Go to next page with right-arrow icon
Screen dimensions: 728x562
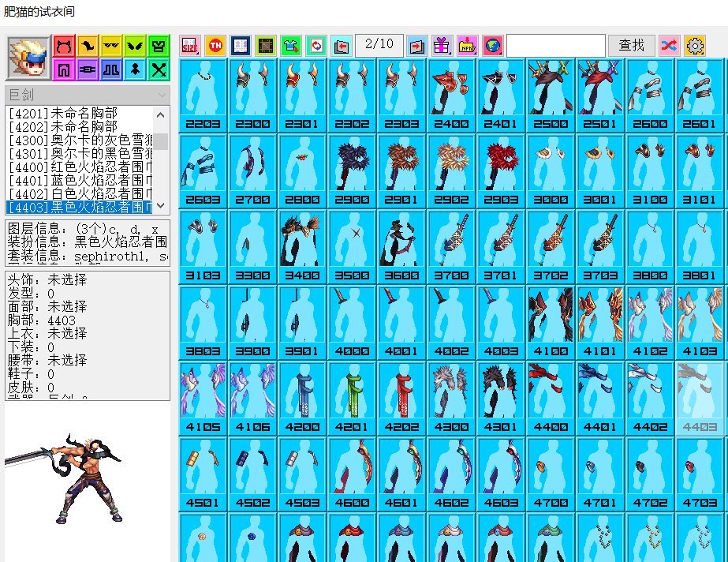point(416,46)
